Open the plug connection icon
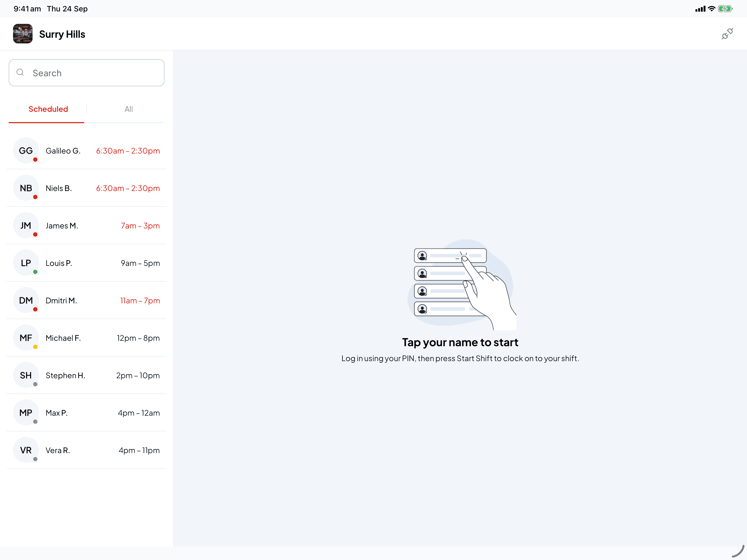747x560 pixels. coord(727,34)
